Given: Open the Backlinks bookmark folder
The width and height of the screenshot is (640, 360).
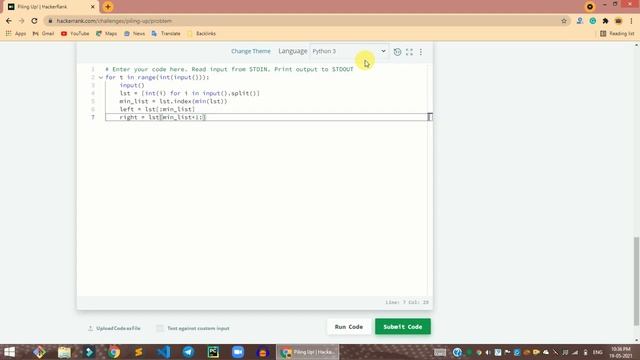Looking at the screenshot, I should tap(201, 33).
